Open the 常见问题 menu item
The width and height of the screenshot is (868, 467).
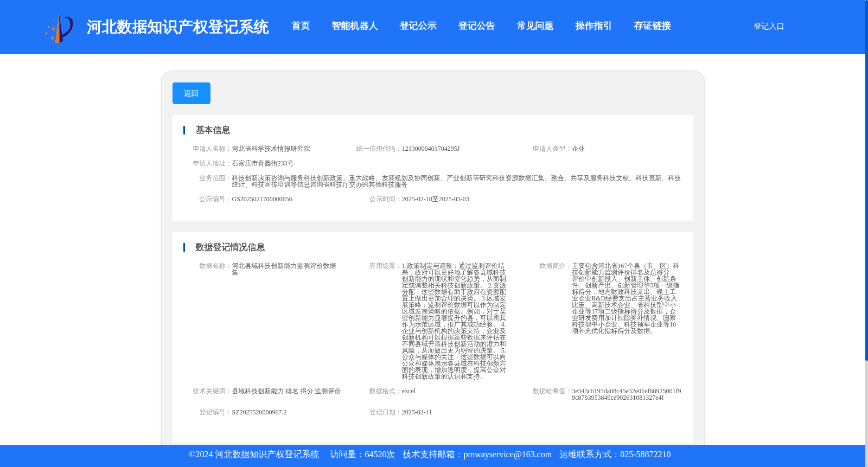click(x=535, y=26)
